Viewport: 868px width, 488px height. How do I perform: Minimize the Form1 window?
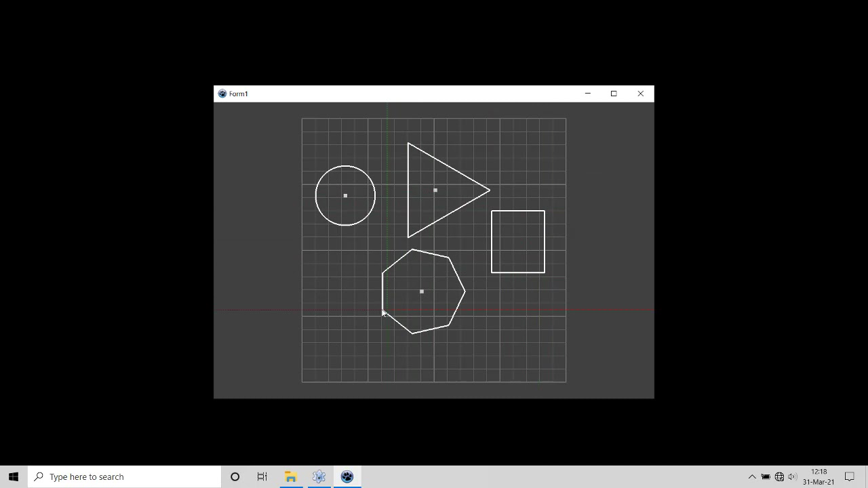(x=588, y=94)
